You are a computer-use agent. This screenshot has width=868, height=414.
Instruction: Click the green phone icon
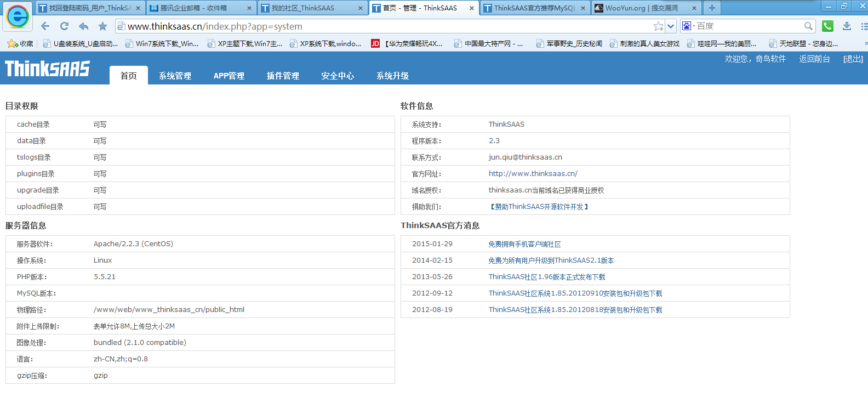(x=827, y=26)
